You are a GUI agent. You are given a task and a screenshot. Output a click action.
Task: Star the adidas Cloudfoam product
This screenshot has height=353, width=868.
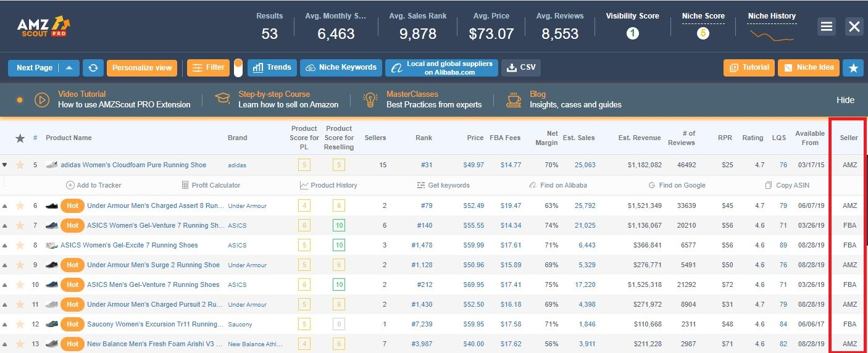tap(20, 165)
